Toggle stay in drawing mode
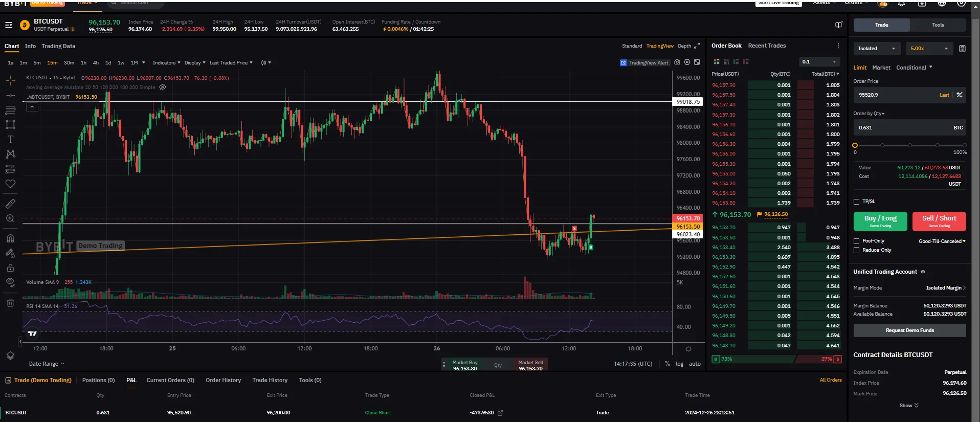Screen dimensions: 980x422 pos(10,253)
